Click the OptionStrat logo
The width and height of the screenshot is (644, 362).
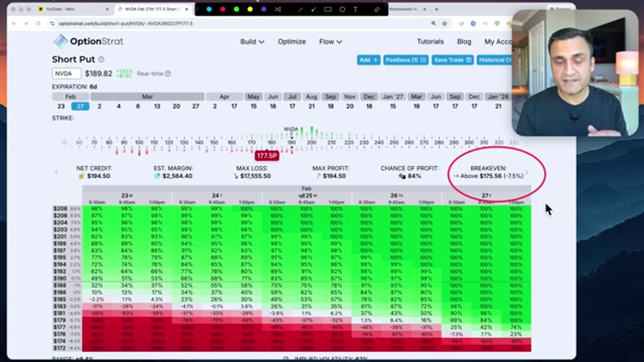[88, 41]
